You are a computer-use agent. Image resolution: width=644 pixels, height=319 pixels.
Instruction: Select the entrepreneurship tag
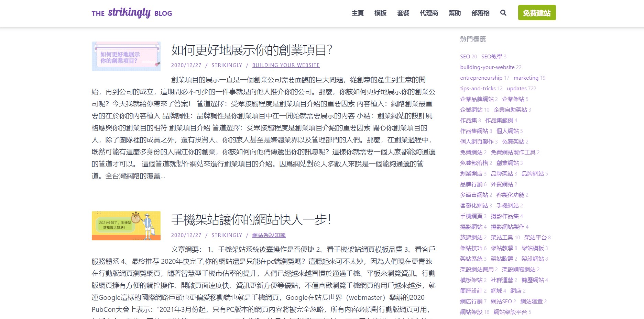481,78
